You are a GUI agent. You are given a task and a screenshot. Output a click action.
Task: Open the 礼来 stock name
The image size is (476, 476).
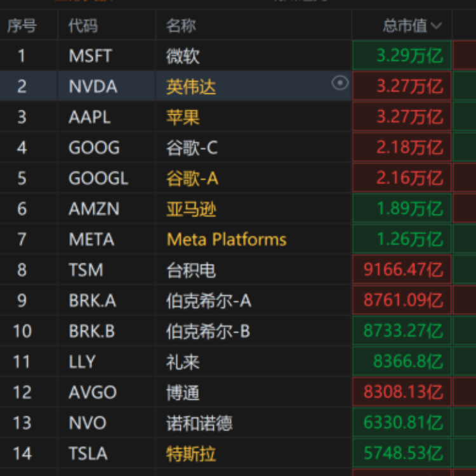point(183,362)
